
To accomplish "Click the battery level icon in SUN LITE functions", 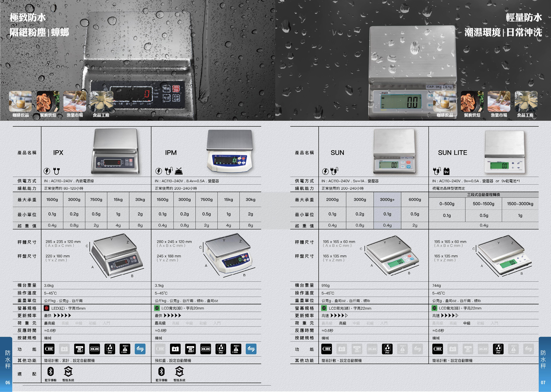I will coord(438,349).
